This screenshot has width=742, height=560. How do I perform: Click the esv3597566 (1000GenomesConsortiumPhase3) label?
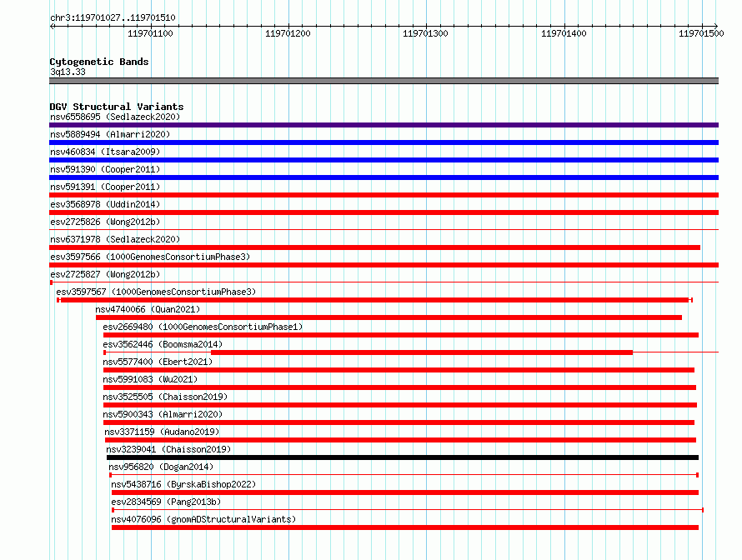pyautogui.click(x=150, y=257)
